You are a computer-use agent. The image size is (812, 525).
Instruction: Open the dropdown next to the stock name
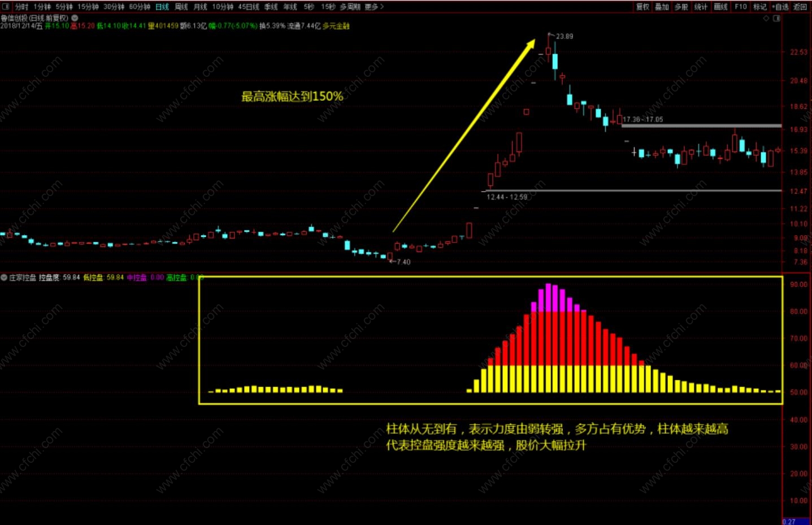click(x=75, y=18)
